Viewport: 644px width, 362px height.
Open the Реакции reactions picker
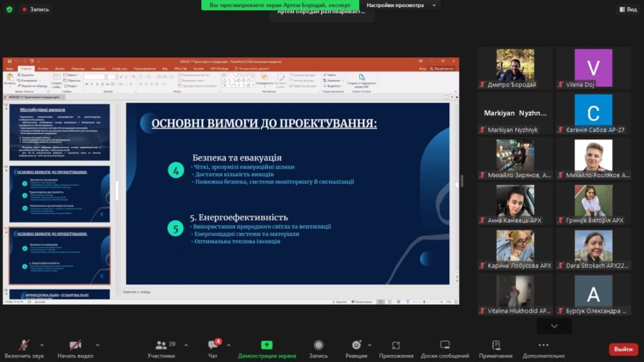[356, 349]
